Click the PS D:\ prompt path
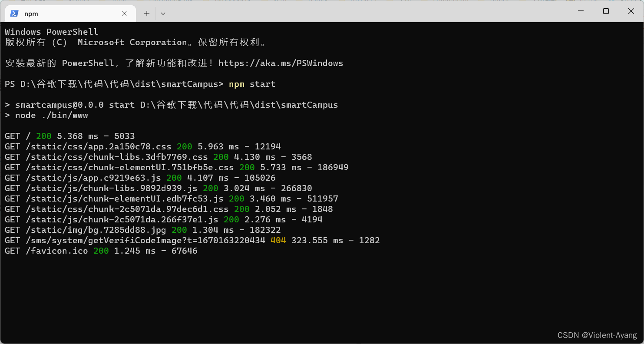The height and width of the screenshot is (344, 644). pos(114,84)
